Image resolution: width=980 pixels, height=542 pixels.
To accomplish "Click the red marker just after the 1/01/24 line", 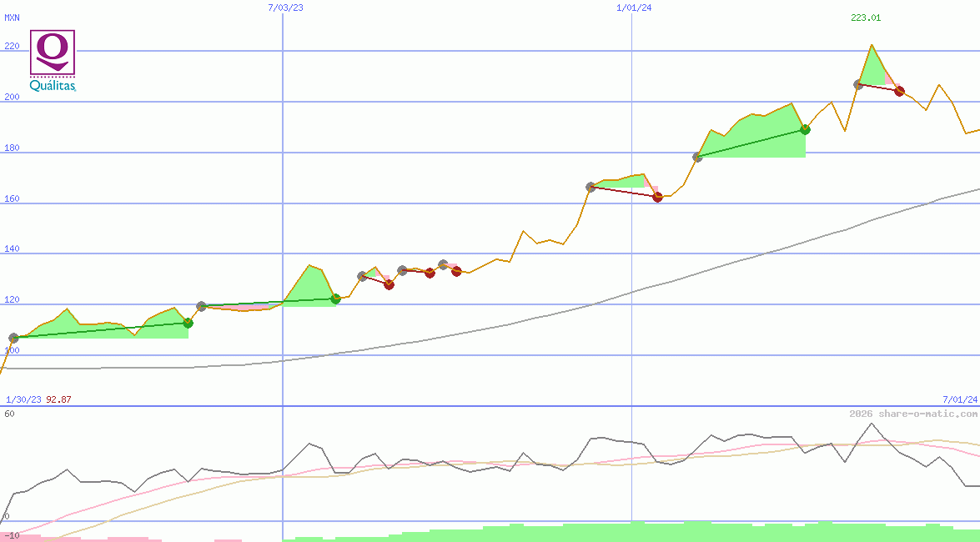I will point(657,197).
